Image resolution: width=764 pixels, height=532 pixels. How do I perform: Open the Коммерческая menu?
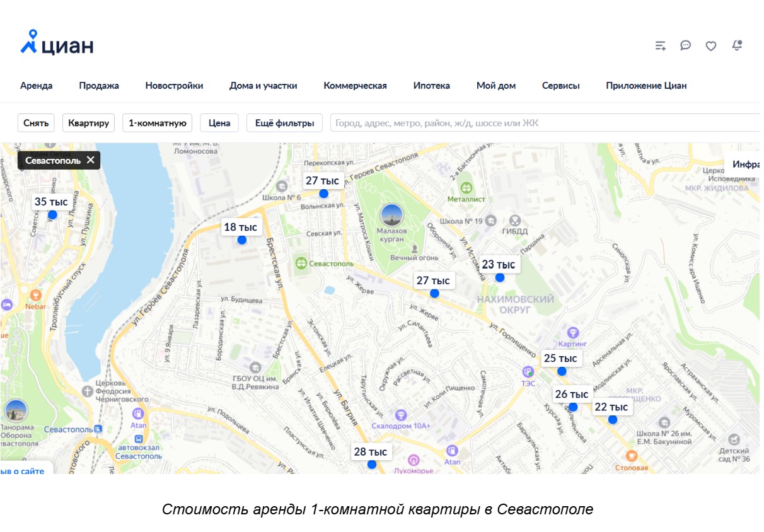(356, 86)
